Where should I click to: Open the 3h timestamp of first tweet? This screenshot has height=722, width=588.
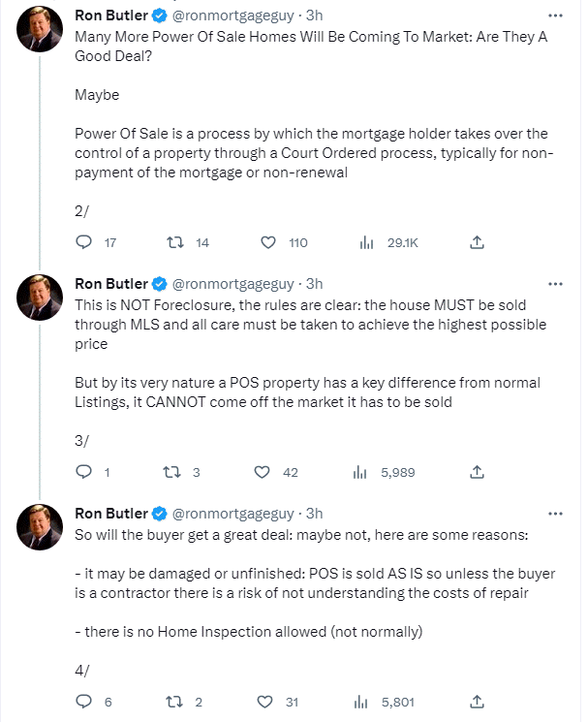315,16
